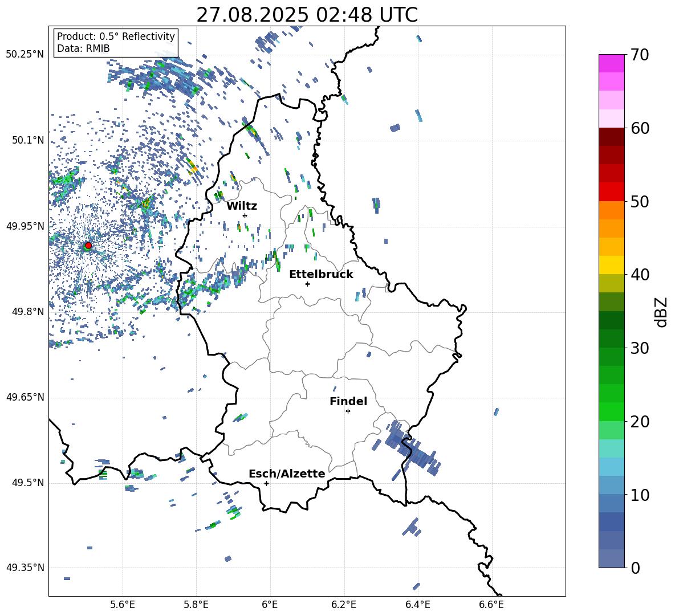Click longitude label 5.6°E

point(123,605)
